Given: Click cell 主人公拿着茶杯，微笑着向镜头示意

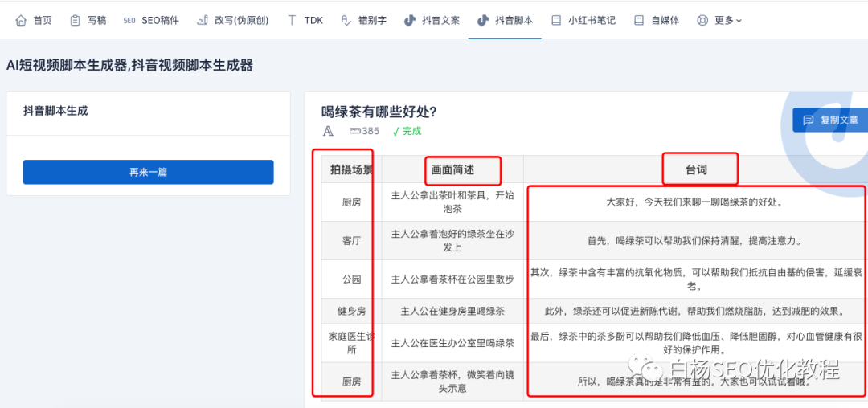Looking at the screenshot, I should (452, 382).
